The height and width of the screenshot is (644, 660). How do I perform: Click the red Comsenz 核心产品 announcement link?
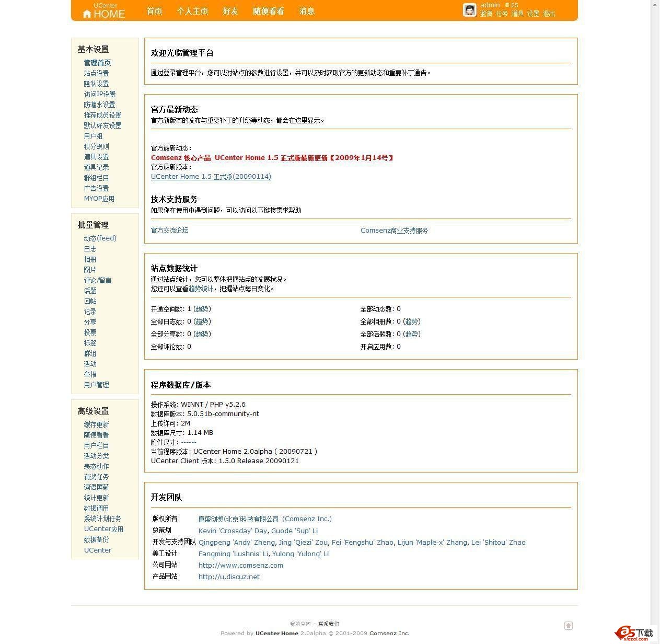click(272, 157)
